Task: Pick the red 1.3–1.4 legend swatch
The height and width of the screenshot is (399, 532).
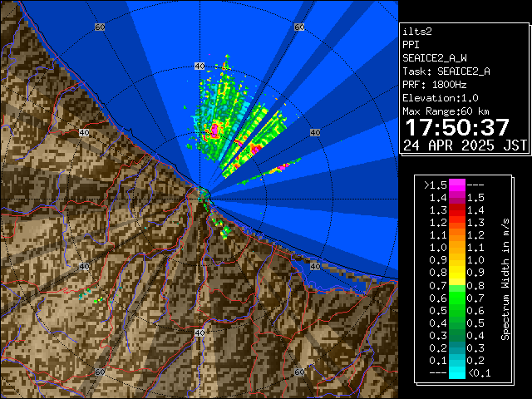Action: click(x=457, y=210)
